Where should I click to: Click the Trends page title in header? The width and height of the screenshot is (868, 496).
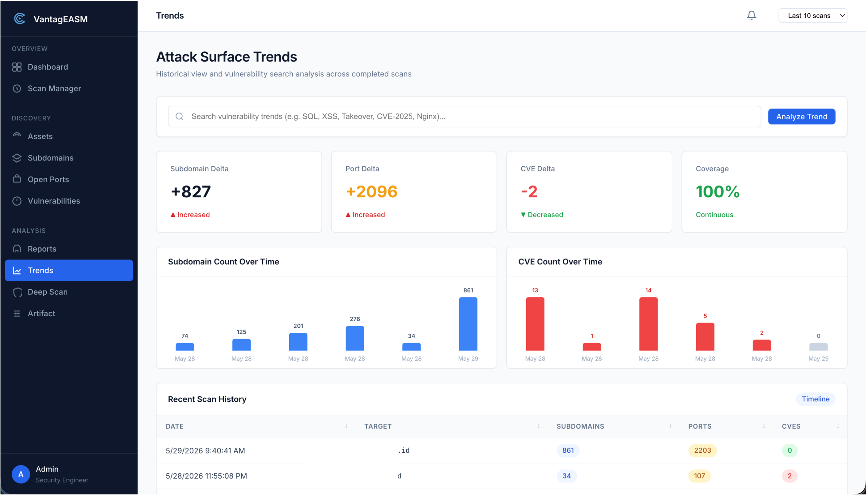coord(170,16)
